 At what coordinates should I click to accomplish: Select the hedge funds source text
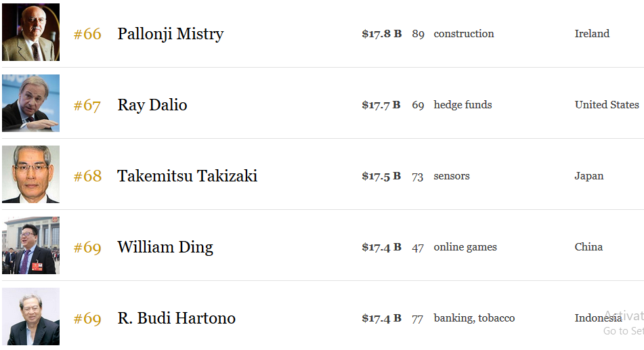tap(463, 105)
